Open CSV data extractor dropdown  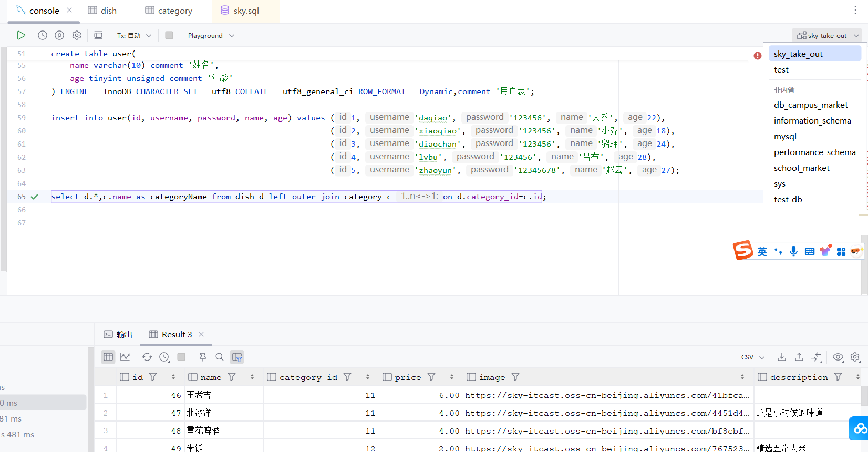click(753, 357)
